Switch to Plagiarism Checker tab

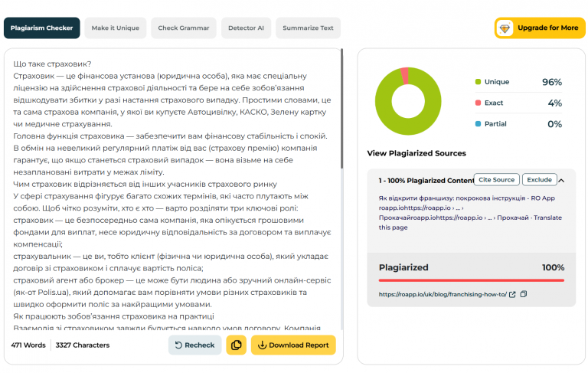click(41, 28)
